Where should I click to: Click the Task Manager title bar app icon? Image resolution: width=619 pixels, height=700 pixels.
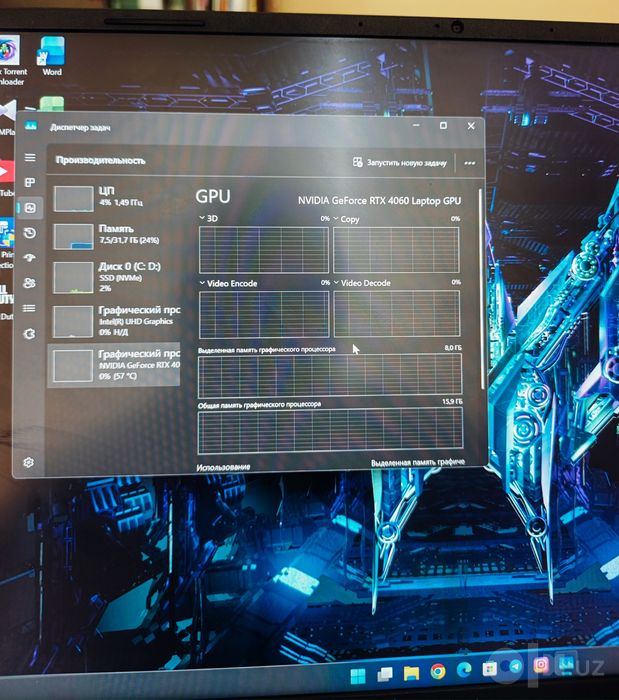click(31, 126)
